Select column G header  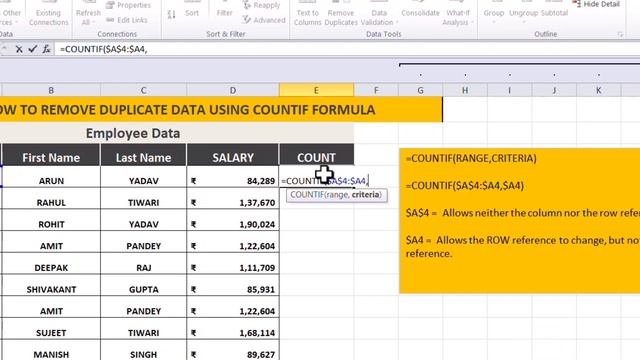click(420, 90)
